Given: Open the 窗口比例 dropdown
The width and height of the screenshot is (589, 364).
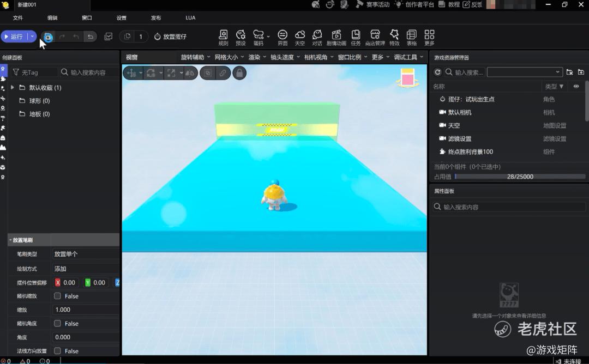Looking at the screenshot, I should tap(352, 57).
